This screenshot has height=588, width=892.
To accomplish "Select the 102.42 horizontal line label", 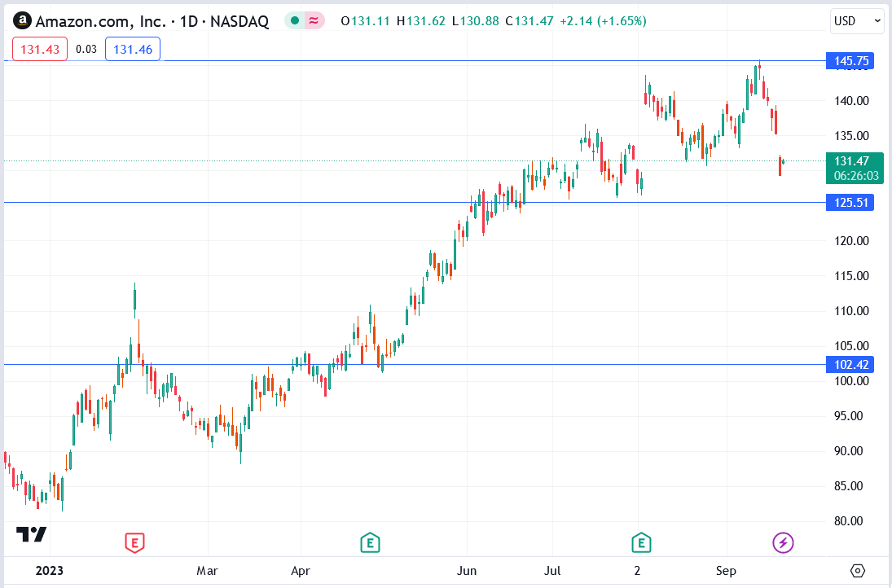I will click(850, 365).
